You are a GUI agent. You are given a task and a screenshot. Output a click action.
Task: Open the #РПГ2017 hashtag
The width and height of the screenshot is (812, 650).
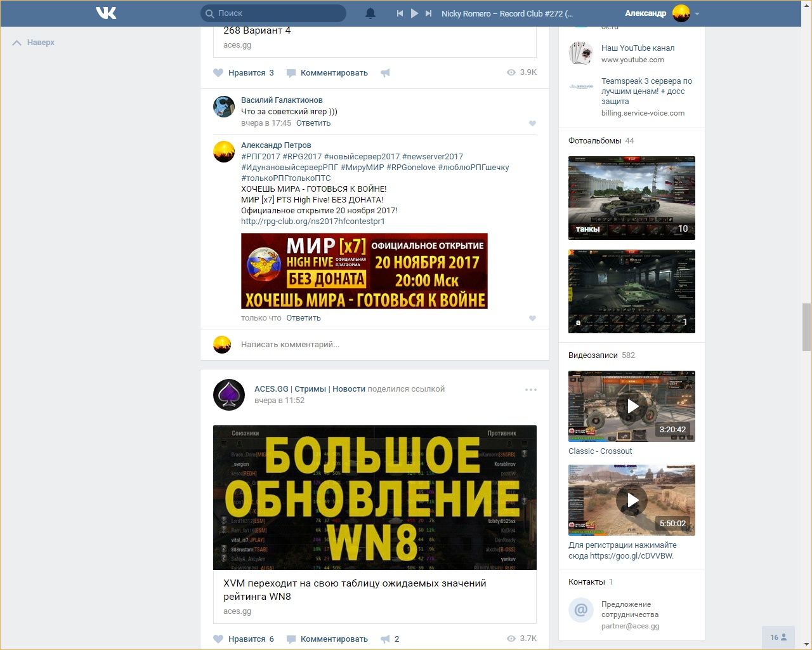[261, 157]
